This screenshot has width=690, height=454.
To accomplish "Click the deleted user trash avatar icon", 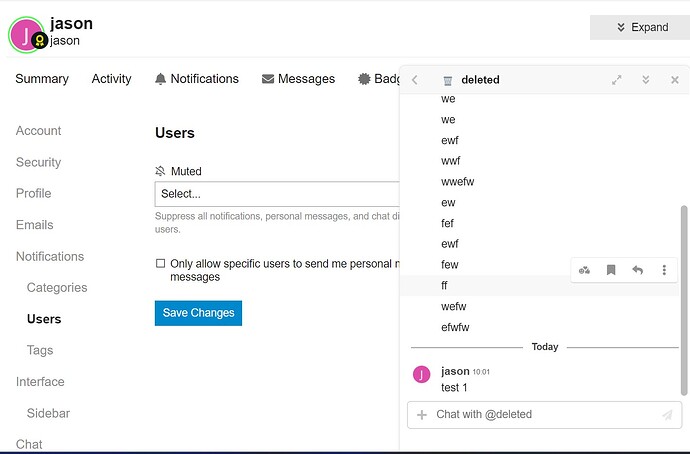I will click(448, 80).
